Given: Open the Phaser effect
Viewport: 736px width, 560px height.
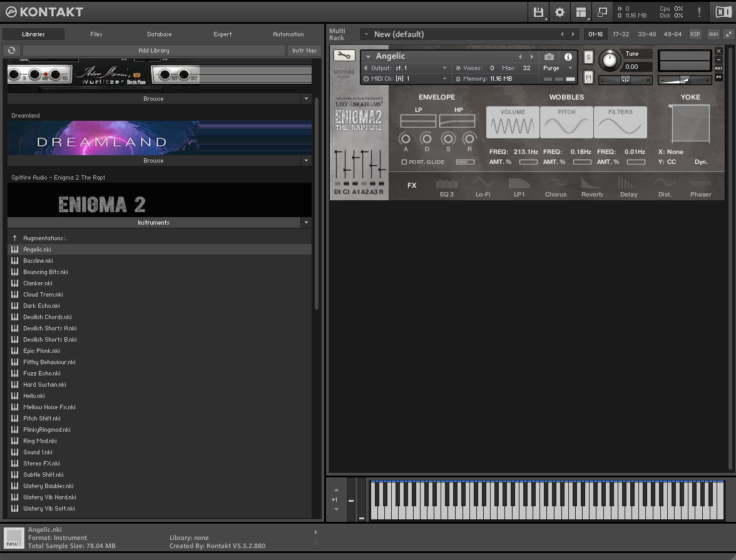Looking at the screenshot, I should coord(701,188).
